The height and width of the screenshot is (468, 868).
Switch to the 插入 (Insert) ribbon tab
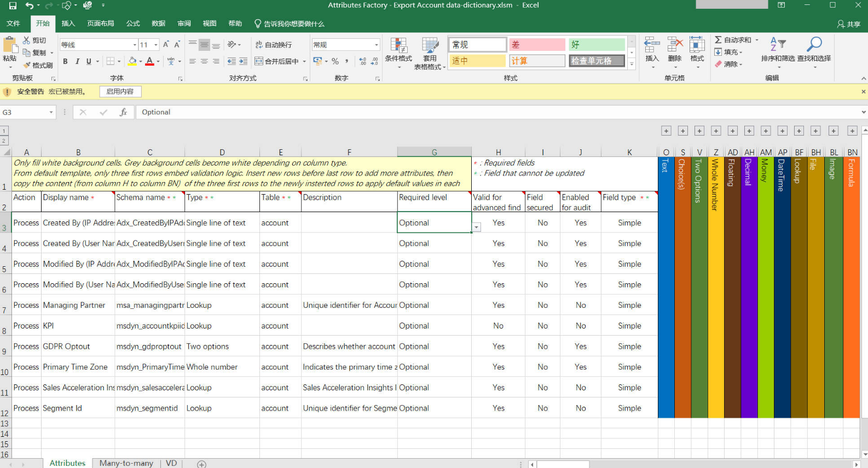(x=68, y=24)
